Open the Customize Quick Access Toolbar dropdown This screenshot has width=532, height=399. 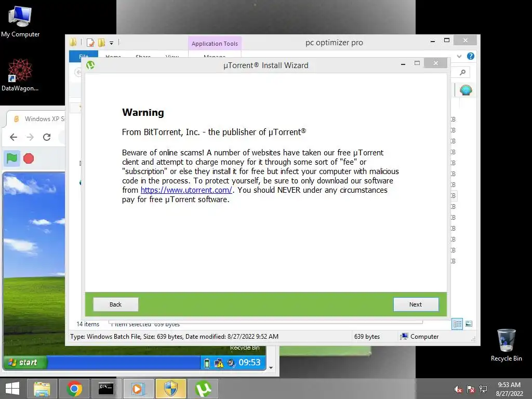tap(111, 43)
